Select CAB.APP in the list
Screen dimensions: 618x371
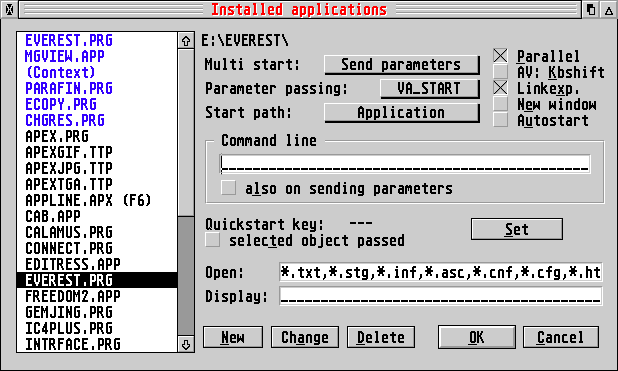[x=97, y=216]
